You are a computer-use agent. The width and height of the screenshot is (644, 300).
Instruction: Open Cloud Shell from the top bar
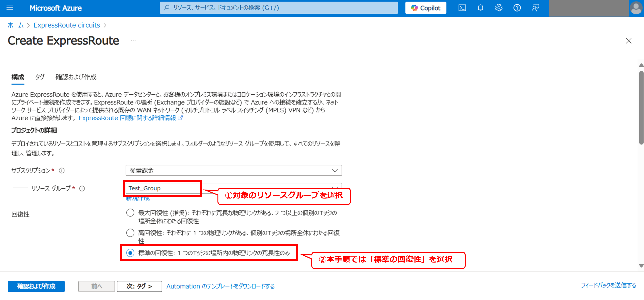(x=462, y=8)
